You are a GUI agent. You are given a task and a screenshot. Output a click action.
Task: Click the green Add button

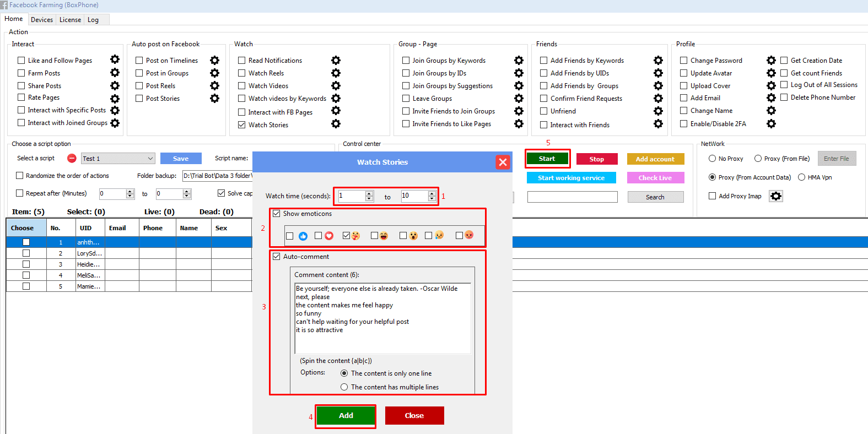pyautogui.click(x=346, y=416)
